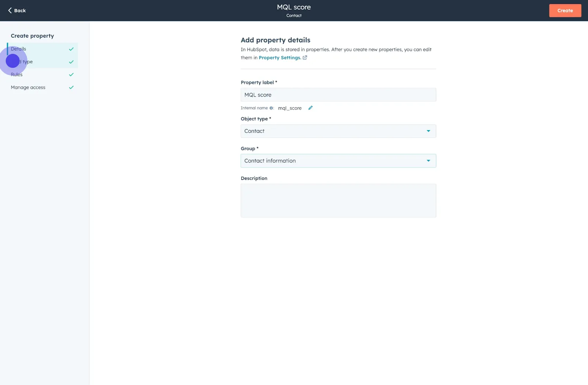The width and height of the screenshot is (588, 385).
Task: Select the 'mql_score' internal name text
Action: click(x=290, y=108)
